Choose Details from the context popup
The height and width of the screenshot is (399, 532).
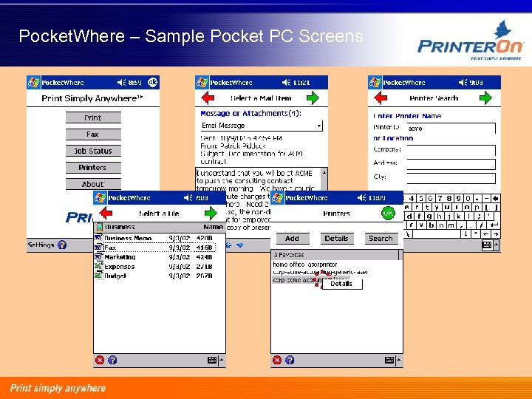[x=341, y=284]
